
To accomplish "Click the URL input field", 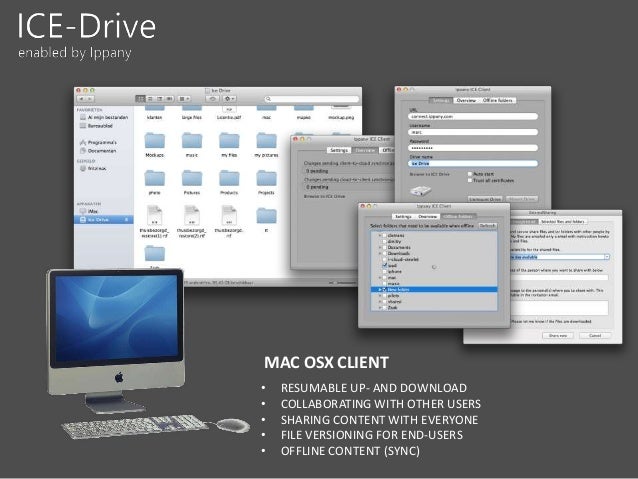I will (473, 116).
